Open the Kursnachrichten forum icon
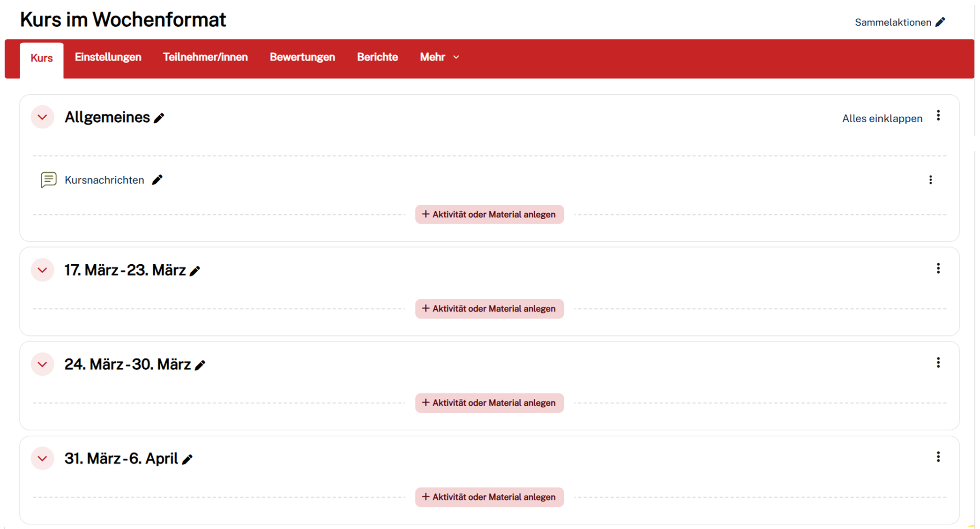This screenshot has height=529, width=980. 49,180
